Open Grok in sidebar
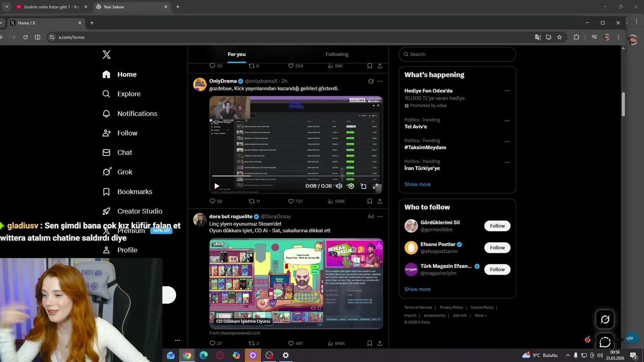This screenshot has height=362, width=644. [117, 172]
